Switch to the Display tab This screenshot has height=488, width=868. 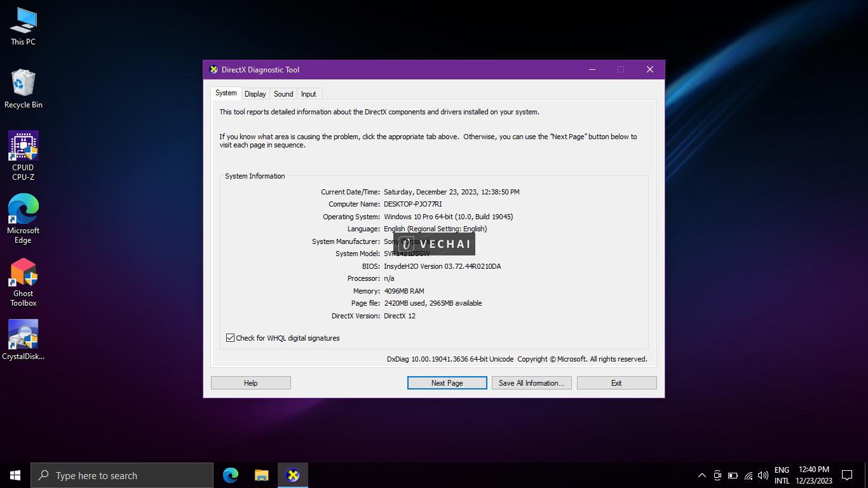(255, 94)
